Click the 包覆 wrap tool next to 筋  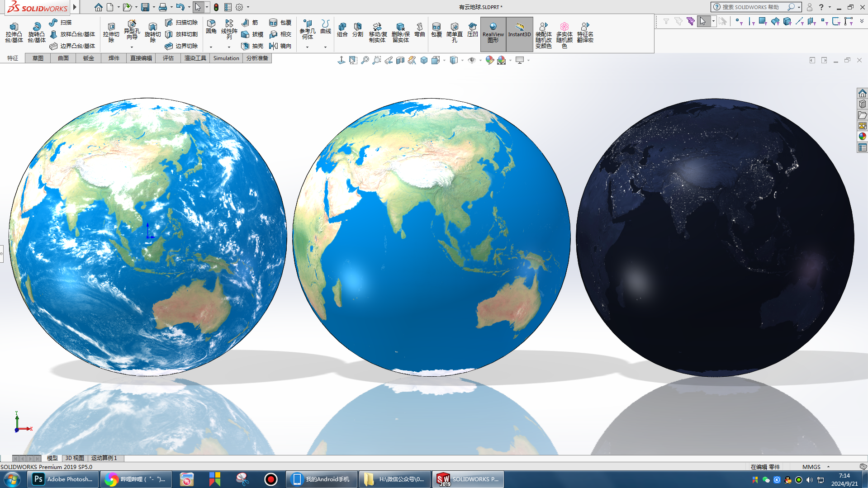[x=280, y=23]
